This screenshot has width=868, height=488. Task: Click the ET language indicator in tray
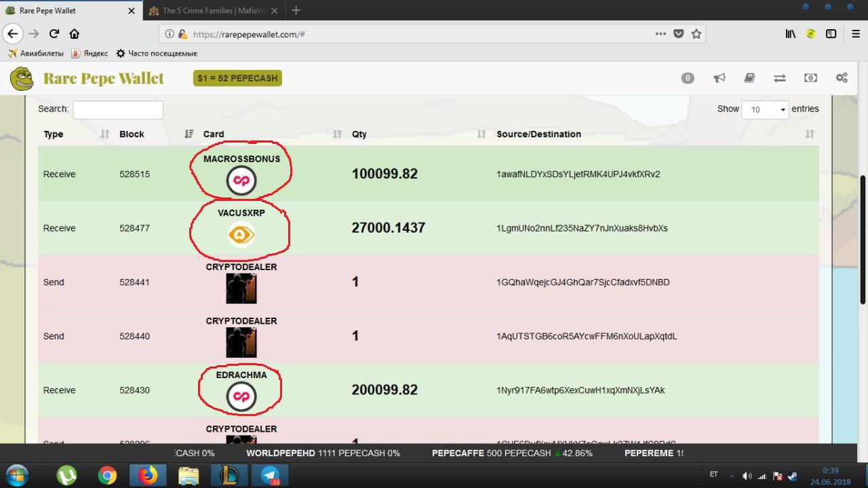coord(713,474)
